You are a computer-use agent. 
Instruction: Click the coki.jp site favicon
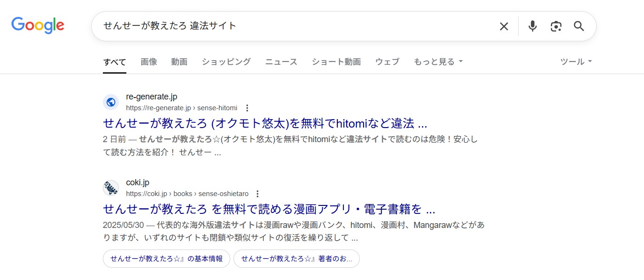tap(110, 188)
